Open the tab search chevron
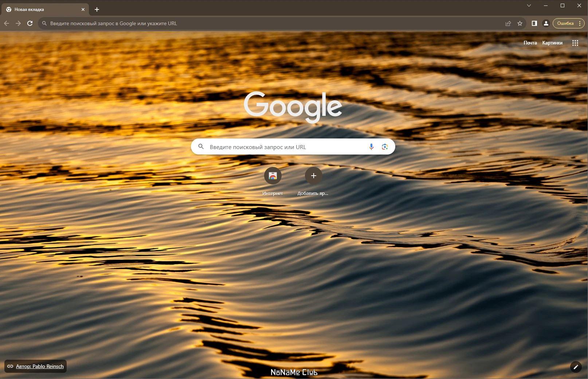This screenshot has width=588, height=379. pos(529,5)
